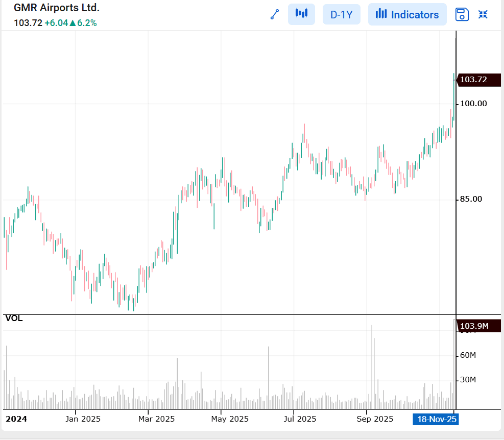Screen dimensions: 504x440
Task: Click the 103.72 price under the title
Action: click(28, 23)
